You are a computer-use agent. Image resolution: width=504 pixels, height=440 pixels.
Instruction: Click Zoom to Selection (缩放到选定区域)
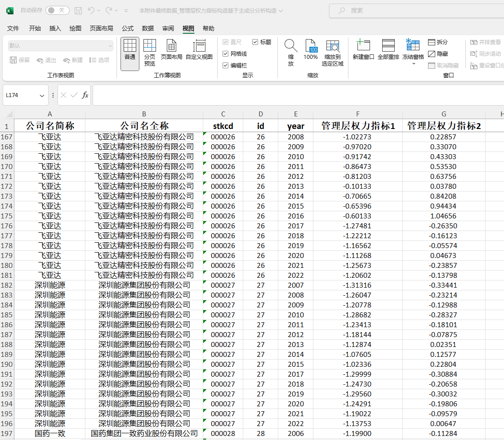332,52
